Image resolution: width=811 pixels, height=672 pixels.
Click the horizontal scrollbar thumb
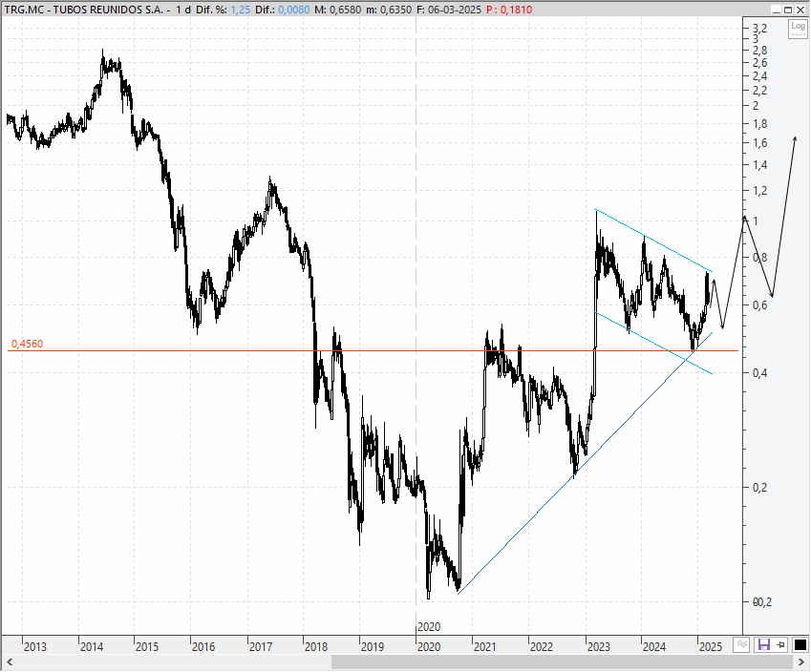click(x=562, y=662)
